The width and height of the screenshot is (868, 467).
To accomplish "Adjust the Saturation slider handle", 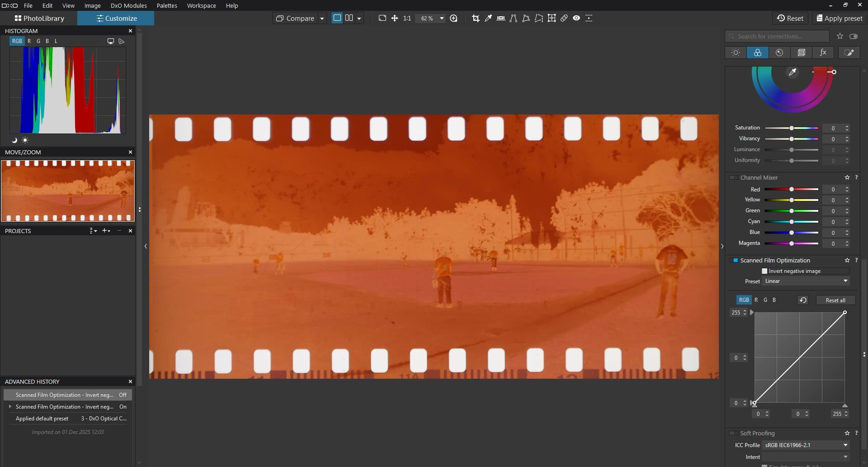I will tap(792, 128).
